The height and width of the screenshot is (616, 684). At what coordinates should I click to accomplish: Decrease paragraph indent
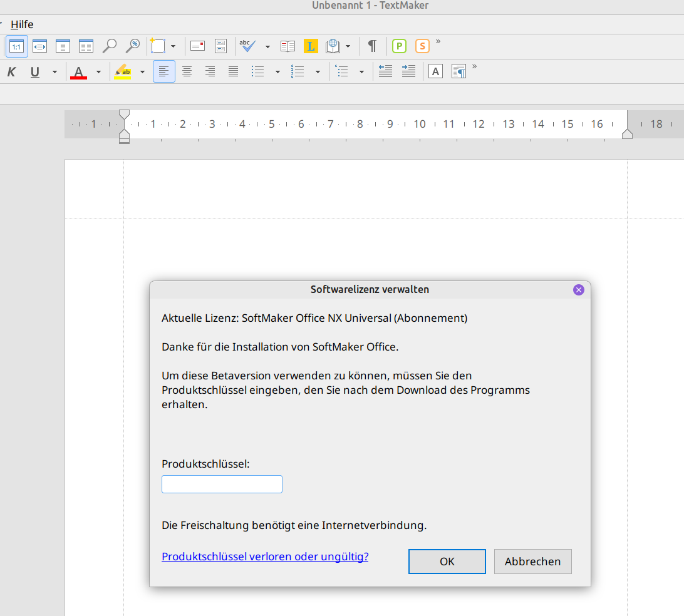point(386,71)
